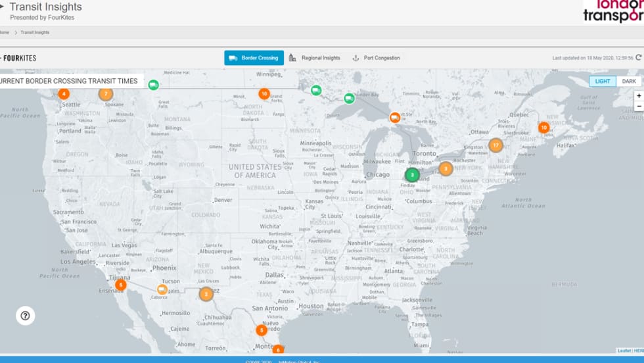
Task: Zoom in on the map
Action: (x=639, y=95)
